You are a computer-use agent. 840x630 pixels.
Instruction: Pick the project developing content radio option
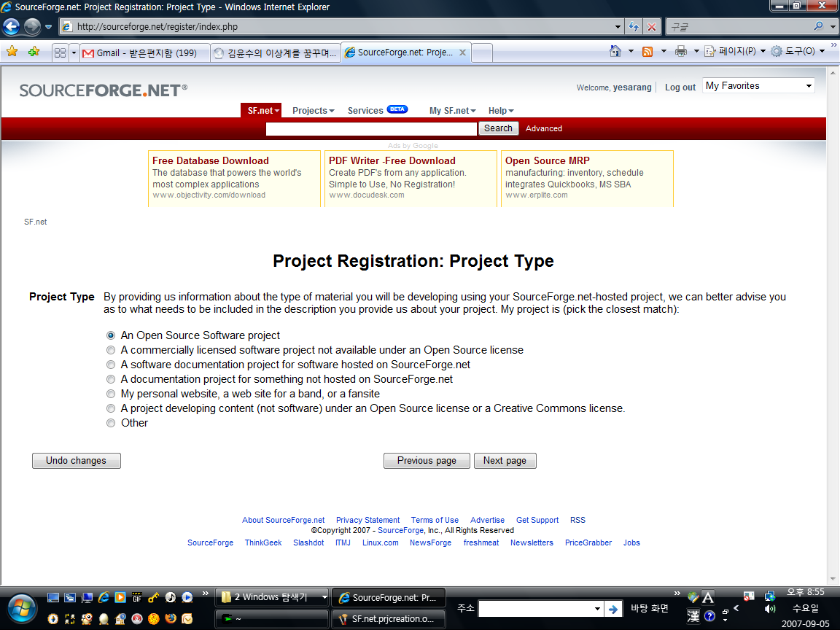pos(111,408)
